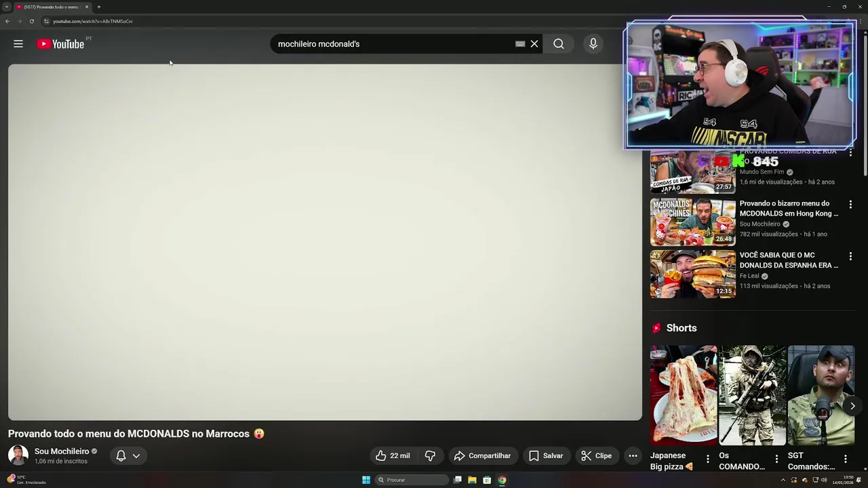
Task: Open Fe Leal Espanha McDonalds thumbnail
Action: [692, 274]
